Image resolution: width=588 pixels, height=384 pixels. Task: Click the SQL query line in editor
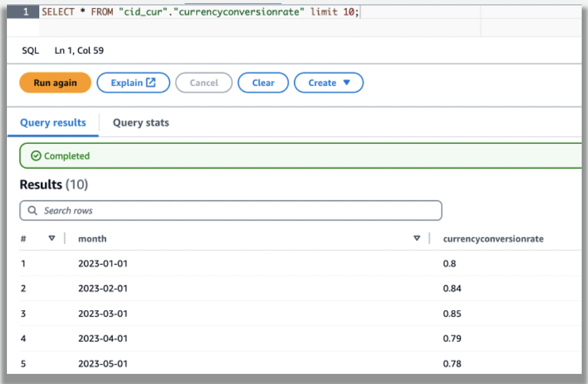(200, 12)
